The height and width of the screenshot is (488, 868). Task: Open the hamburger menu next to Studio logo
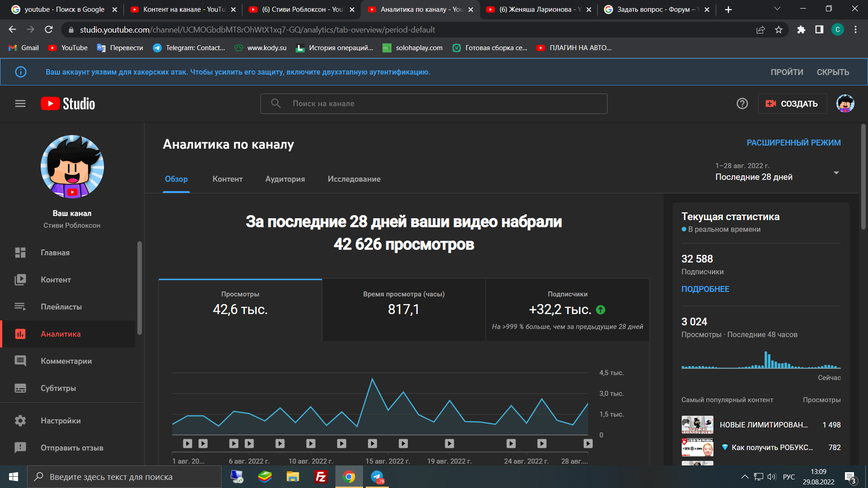point(20,103)
